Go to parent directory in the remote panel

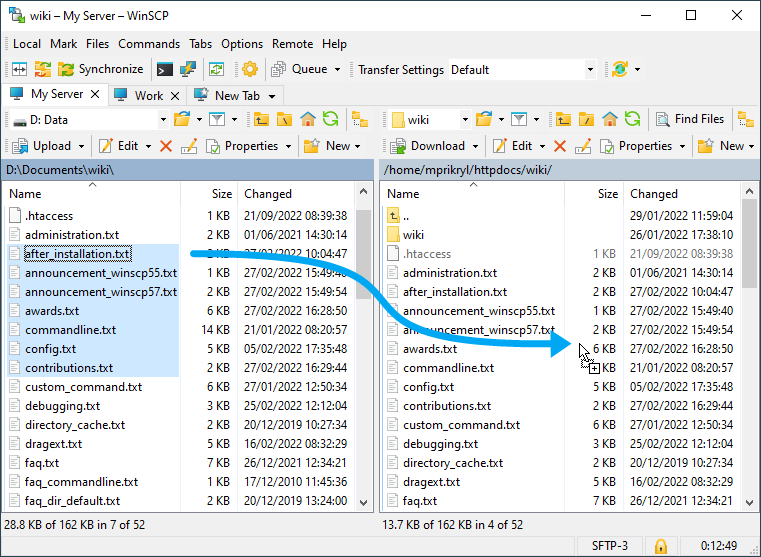(563, 119)
